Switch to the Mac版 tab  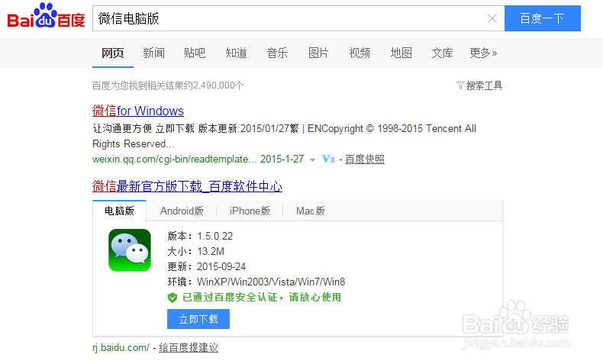[x=311, y=211]
